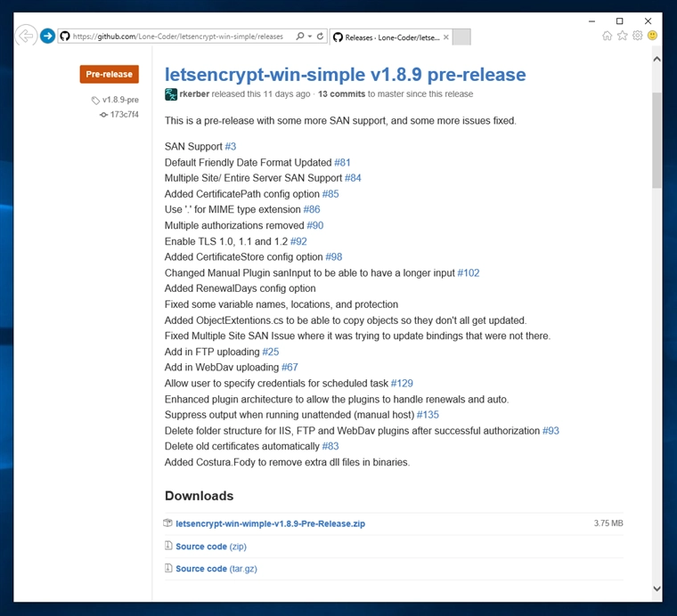The image size is (677, 616).
Task: Click 'Added RenewalDays config option' line
Action: click(240, 288)
